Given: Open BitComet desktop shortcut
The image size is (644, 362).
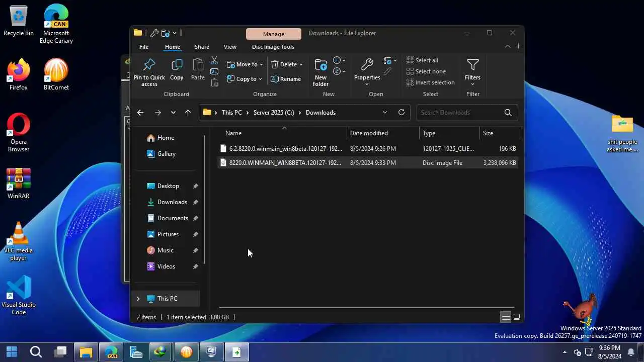Looking at the screenshot, I should (x=56, y=75).
